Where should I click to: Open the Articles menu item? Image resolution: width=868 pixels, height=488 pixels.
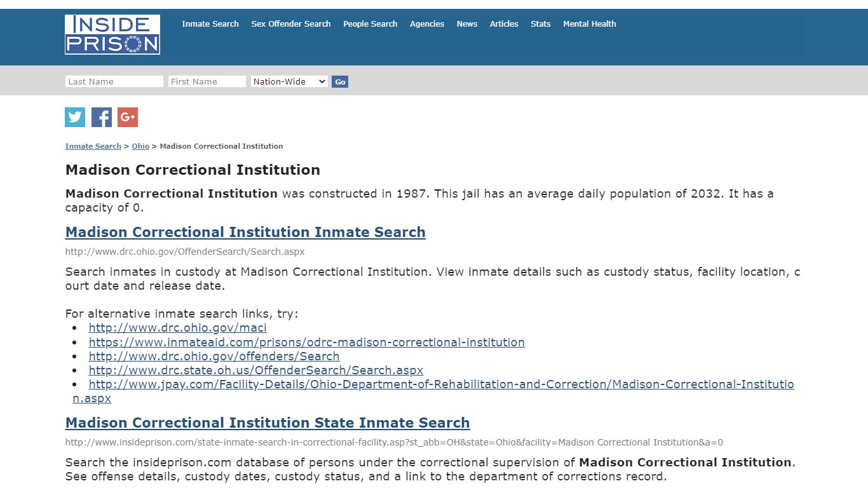click(504, 24)
